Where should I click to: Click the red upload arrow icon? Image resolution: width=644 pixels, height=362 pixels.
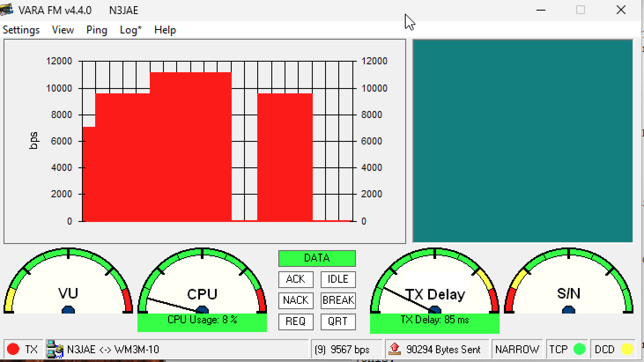click(395, 349)
